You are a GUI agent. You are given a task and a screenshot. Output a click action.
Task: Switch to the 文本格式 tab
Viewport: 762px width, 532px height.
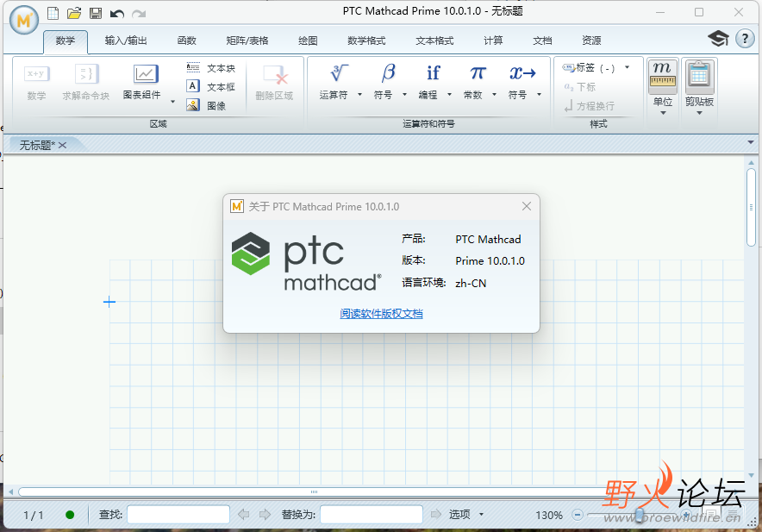click(x=434, y=41)
